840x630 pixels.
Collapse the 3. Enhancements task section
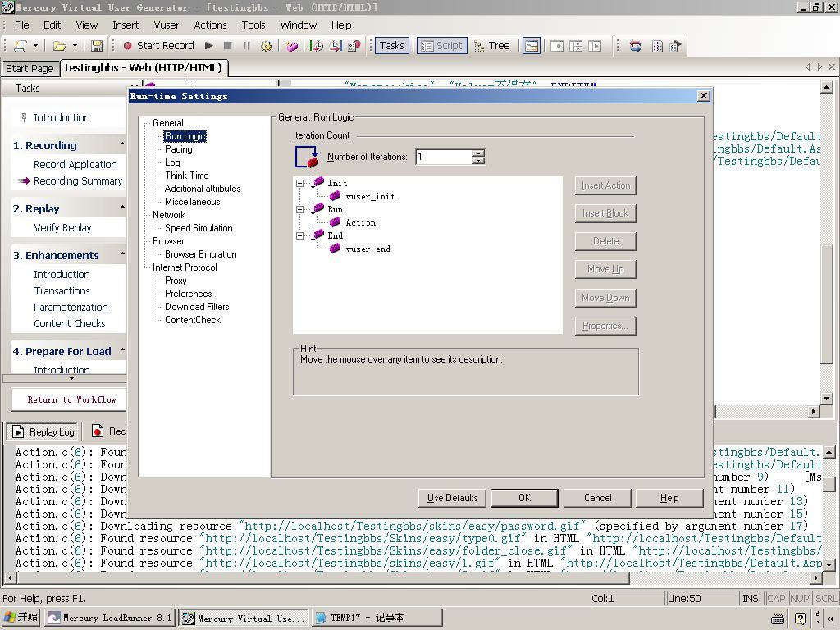tap(122, 253)
